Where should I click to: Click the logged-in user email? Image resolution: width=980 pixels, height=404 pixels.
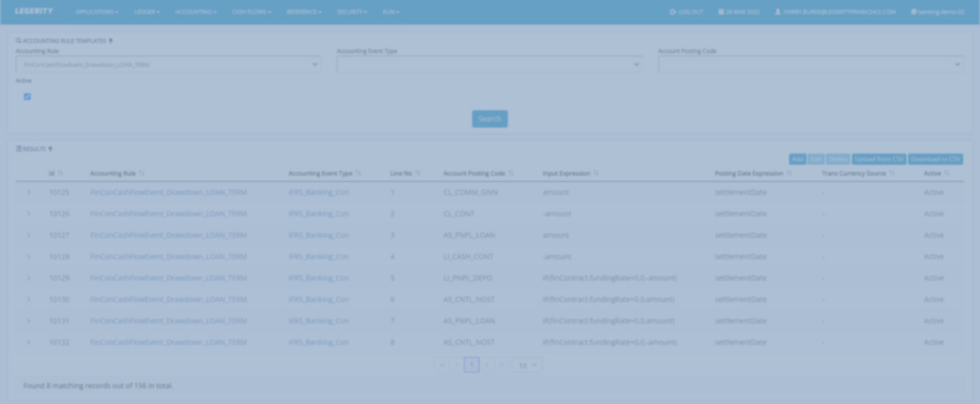835,12
